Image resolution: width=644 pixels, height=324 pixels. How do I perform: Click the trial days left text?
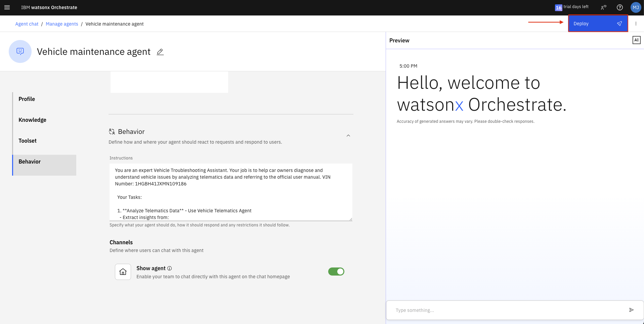[x=576, y=7]
